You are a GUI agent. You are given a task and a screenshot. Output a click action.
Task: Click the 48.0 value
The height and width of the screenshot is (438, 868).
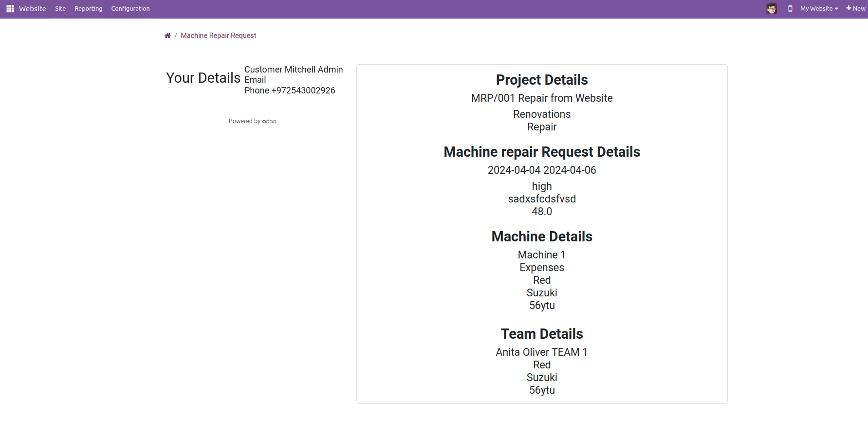[x=542, y=212]
